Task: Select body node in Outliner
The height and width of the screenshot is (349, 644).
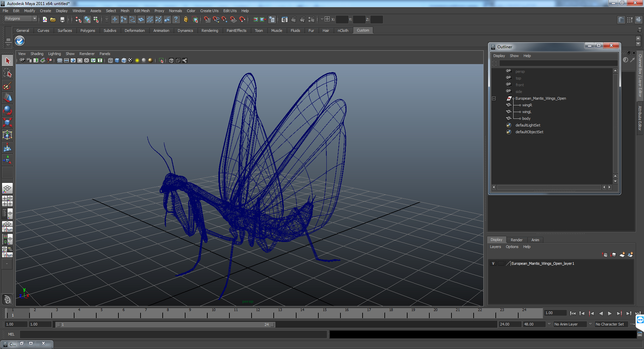Action: tap(526, 118)
